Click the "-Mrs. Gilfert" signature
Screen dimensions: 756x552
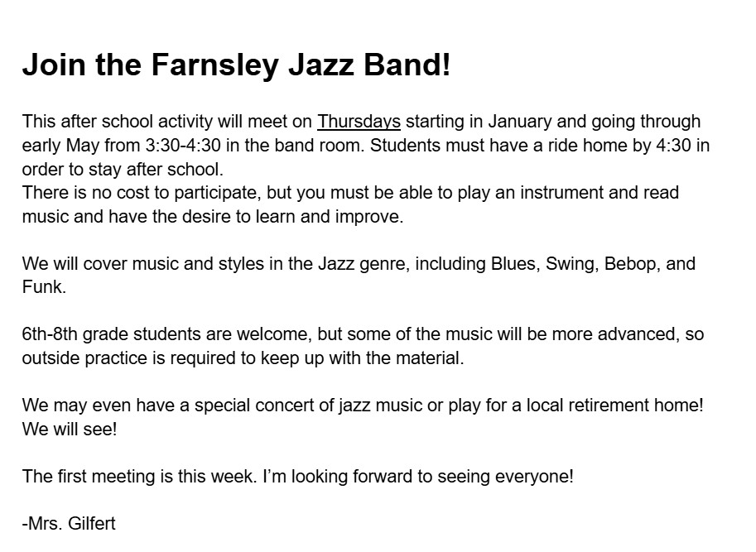click(x=69, y=523)
